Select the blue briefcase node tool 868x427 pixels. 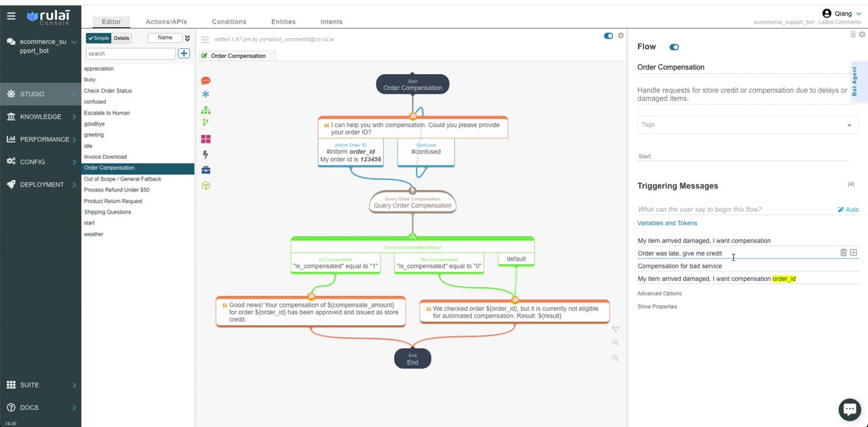tap(205, 170)
